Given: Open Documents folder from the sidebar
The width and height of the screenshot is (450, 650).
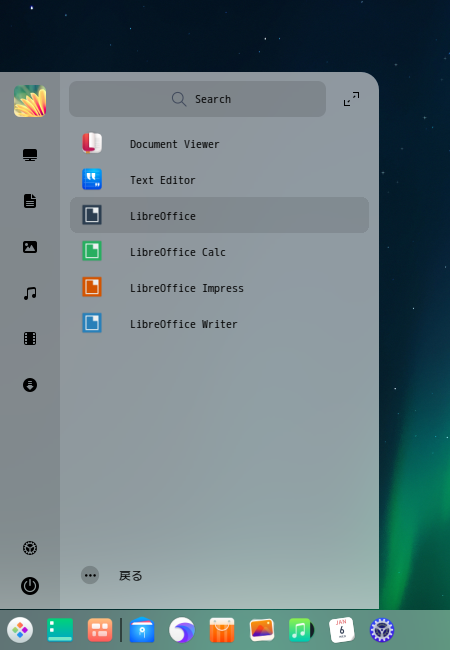Looking at the screenshot, I should click(x=30, y=201).
